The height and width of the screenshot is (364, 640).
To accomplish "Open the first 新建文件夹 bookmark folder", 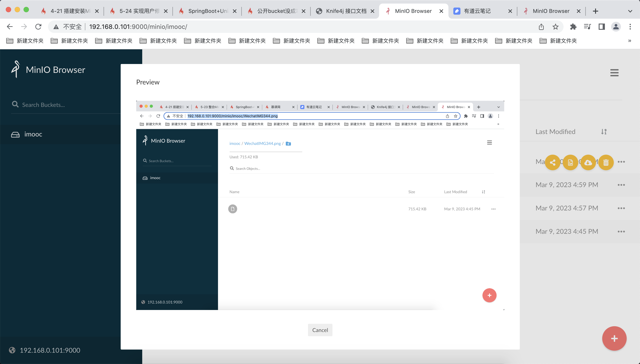I will coord(25,41).
